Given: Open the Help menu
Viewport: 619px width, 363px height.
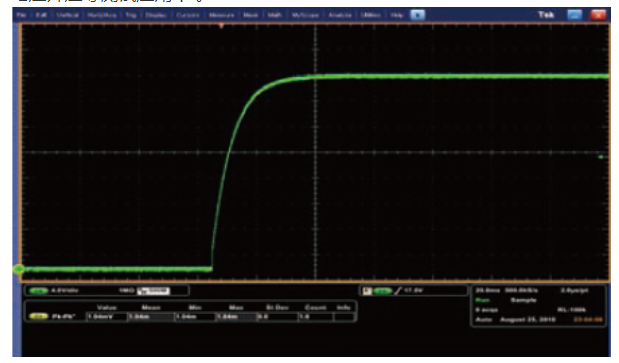Looking at the screenshot, I should [x=397, y=15].
